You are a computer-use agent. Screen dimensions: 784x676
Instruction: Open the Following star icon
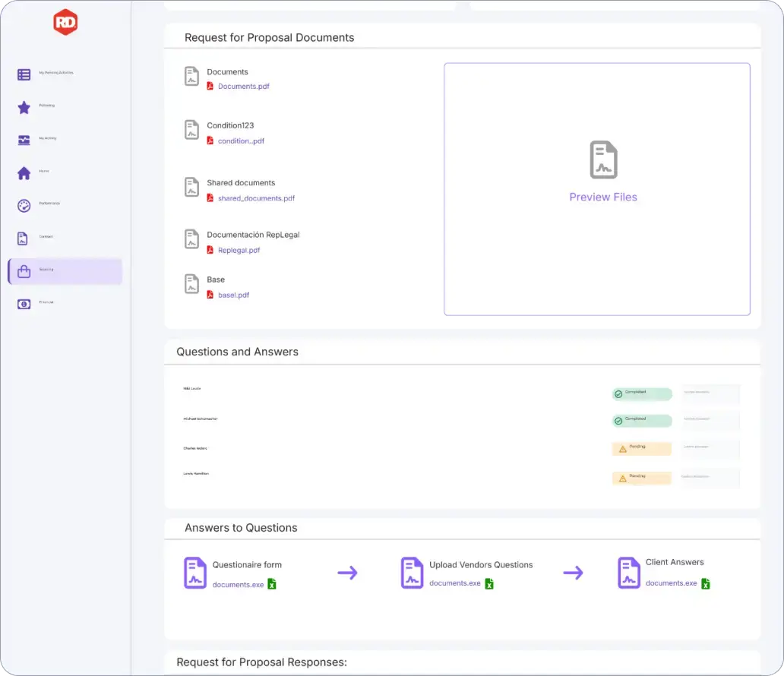pos(24,108)
